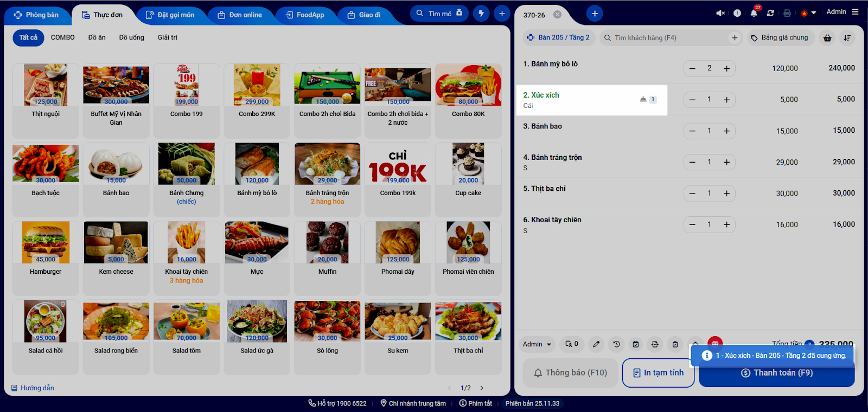This screenshot has height=412, width=868.
Task: Add new customer with plus icon
Action: coord(735,38)
